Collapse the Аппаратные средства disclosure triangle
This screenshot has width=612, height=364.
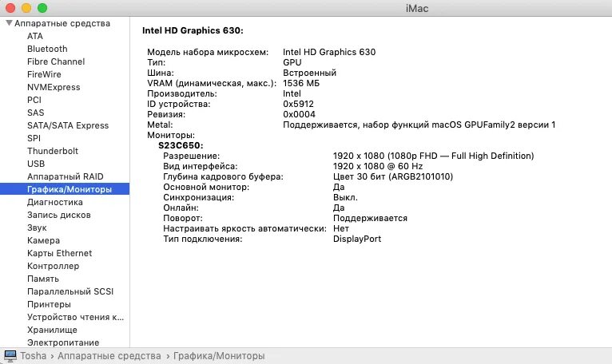tap(10, 23)
